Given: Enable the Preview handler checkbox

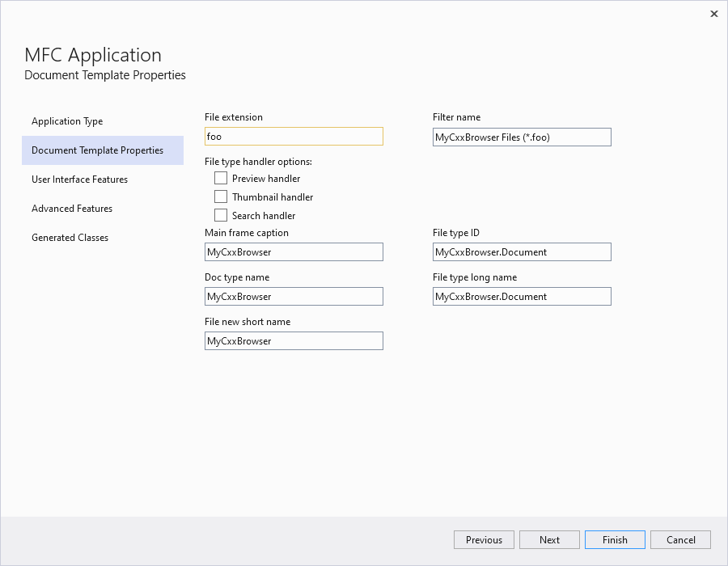Looking at the screenshot, I should tap(221, 178).
